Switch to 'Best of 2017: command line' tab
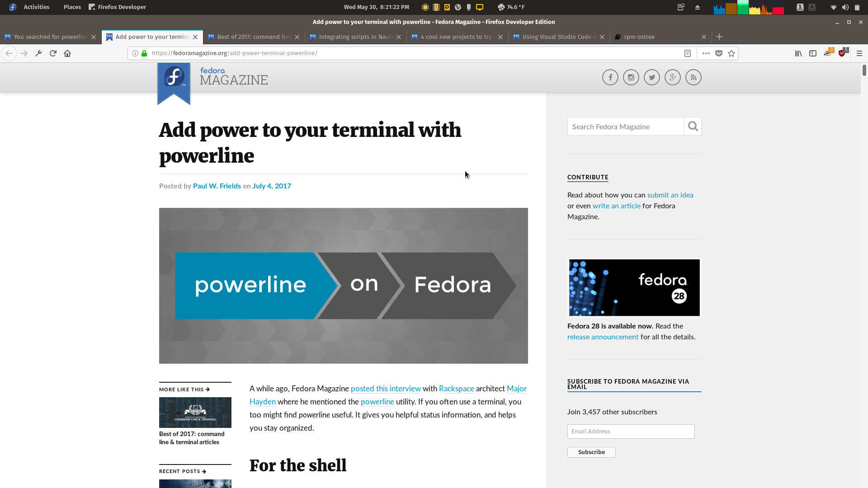Screen dimensions: 868x488 254,37
